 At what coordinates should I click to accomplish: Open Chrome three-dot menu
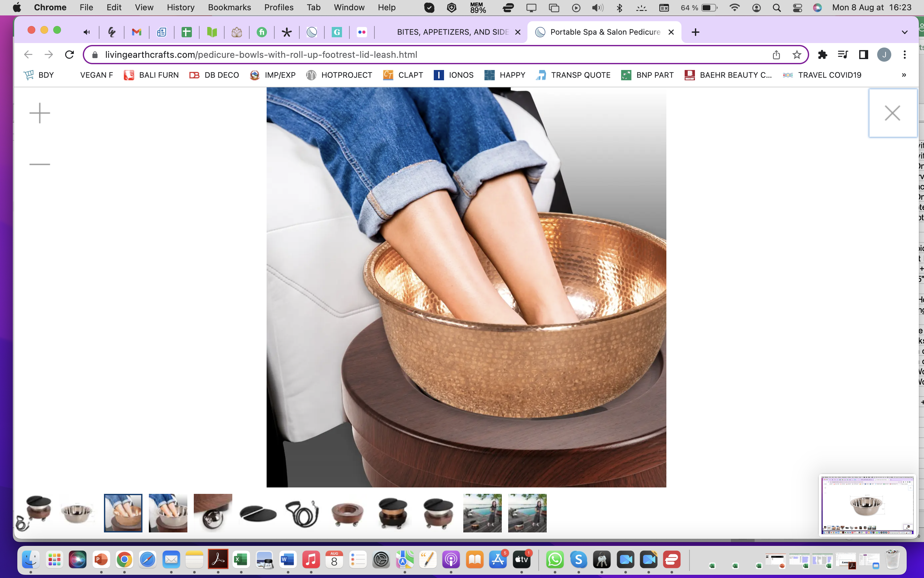(x=904, y=55)
